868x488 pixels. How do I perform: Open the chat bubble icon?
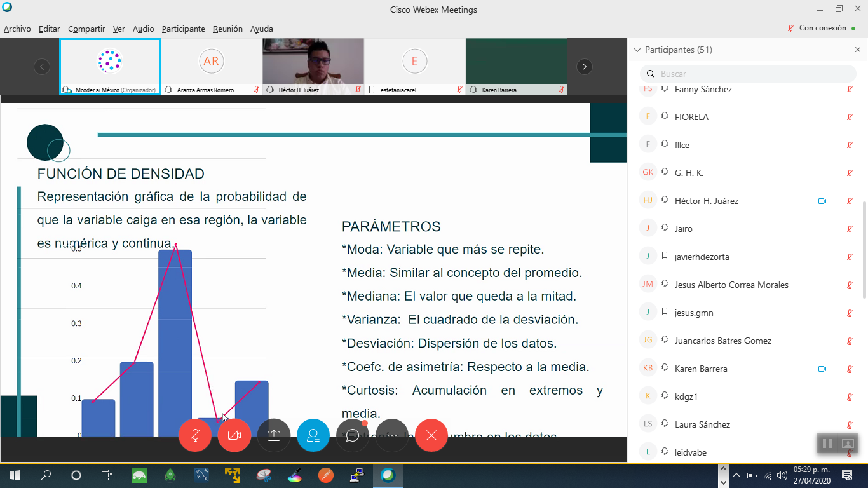(353, 435)
